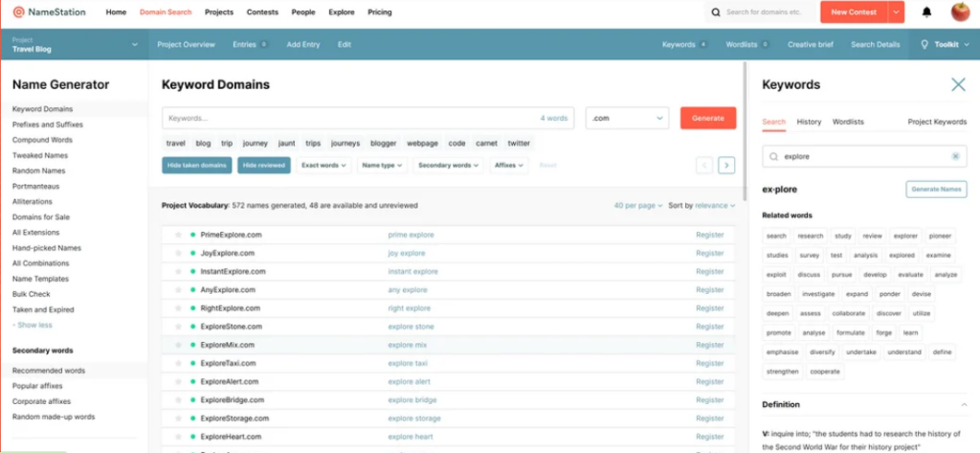Star ExploreMix.com

click(178, 345)
